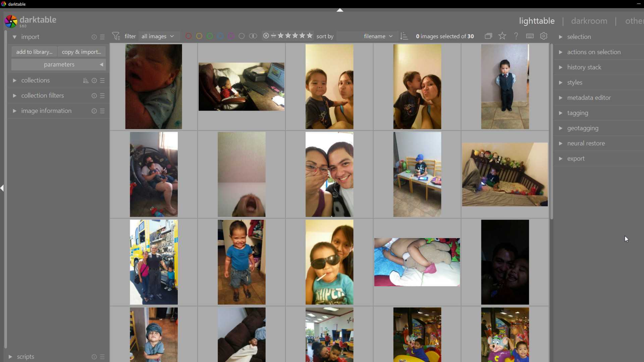Image resolution: width=644 pixels, height=362 pixels.
Task: Collapse the top panel with arrow
Action: (x=340, y=10)
